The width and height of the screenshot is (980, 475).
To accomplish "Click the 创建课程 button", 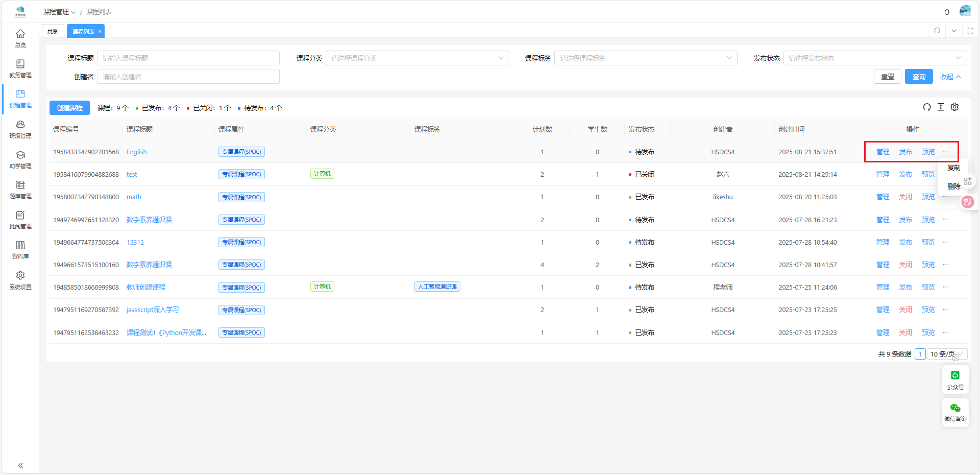I will click(x=69, y=108).
